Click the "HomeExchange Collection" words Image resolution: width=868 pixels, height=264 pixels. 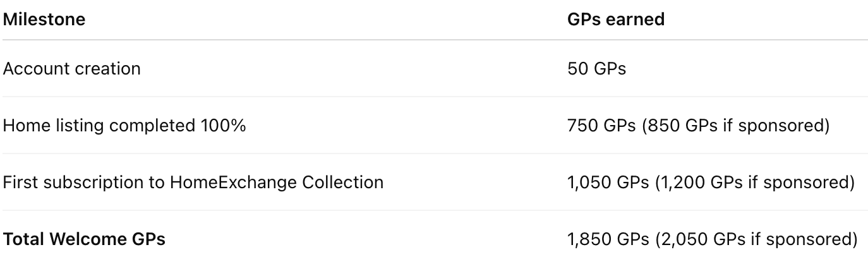click(277, 183)
